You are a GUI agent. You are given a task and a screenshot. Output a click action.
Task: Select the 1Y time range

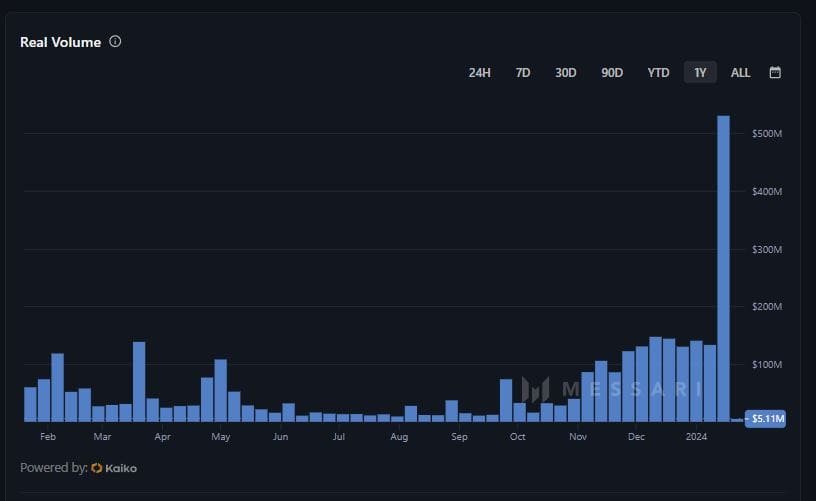[700, 72]
